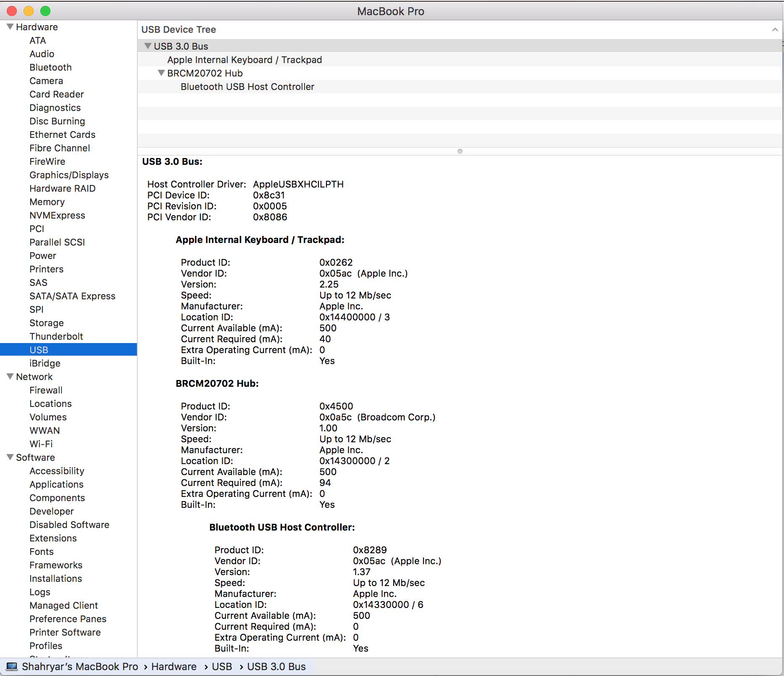Open Installations under Software
The height and width of the screenshot is (676, 784).
click(56, 578)
